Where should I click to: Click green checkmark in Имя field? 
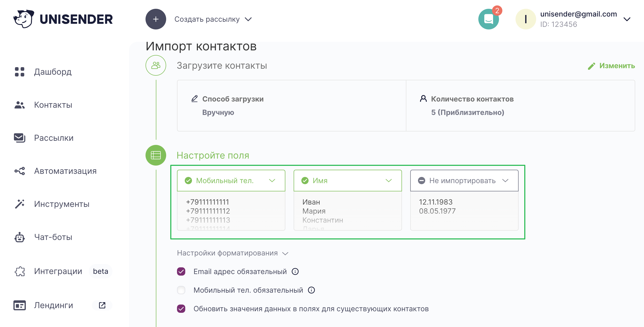[x=305, y=181]
